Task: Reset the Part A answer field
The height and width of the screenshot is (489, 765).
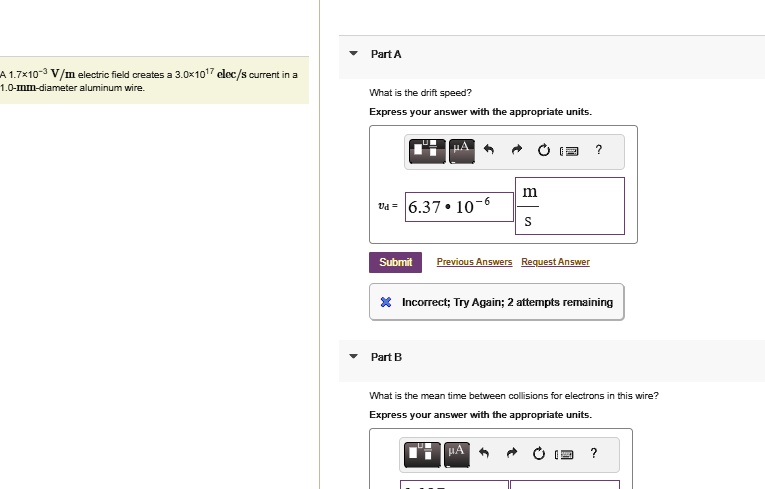Action: coord(544,150)
